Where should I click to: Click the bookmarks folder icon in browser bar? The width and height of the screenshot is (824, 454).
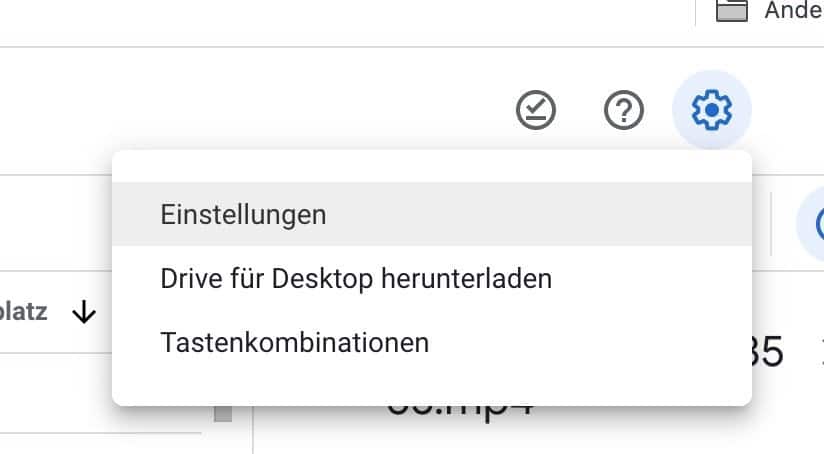coord(732,10)
